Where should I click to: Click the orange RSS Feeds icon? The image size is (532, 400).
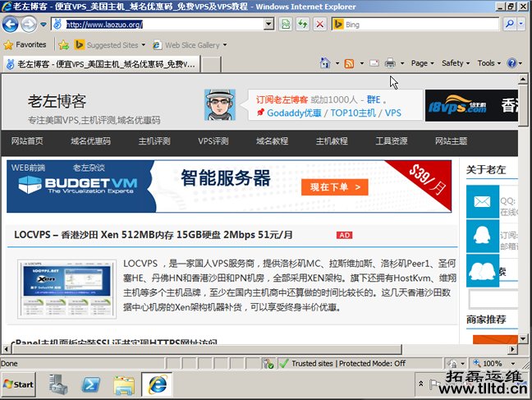click(x=349, y=63)
